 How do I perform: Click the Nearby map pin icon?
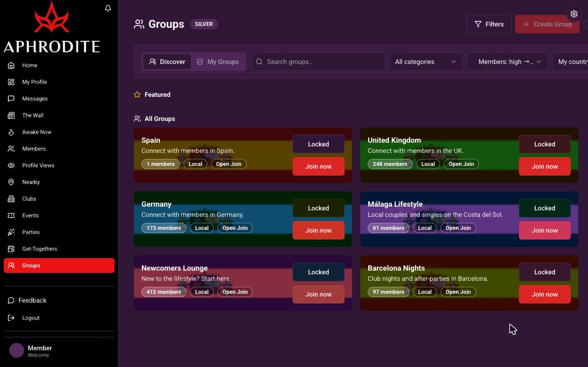(11, 182)
